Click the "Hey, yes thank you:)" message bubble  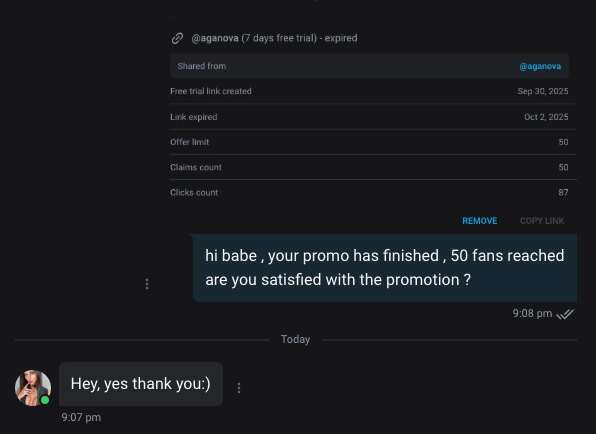click(141, 384)
